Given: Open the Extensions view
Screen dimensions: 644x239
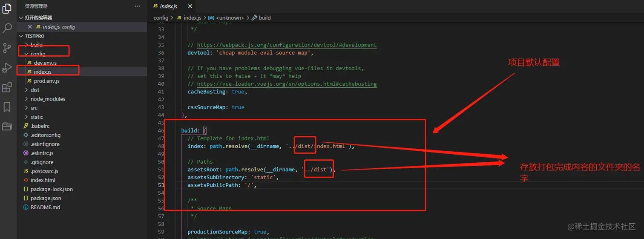Looking at the screenshot, I should 7,87.
